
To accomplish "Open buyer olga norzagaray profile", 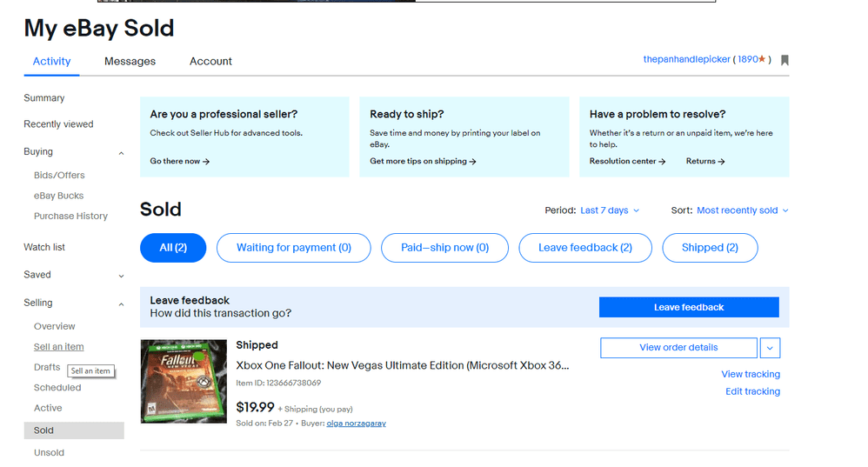I will 356,424.
